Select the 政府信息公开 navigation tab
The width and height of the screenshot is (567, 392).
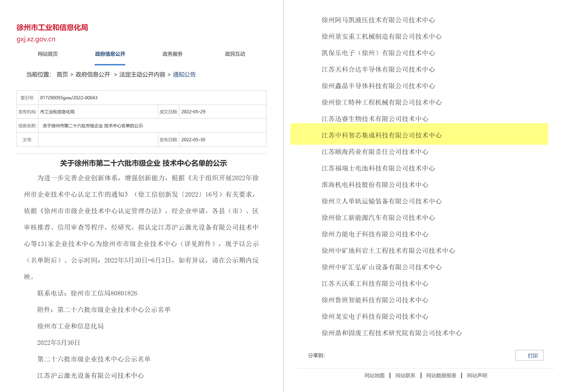pos(110,54)
